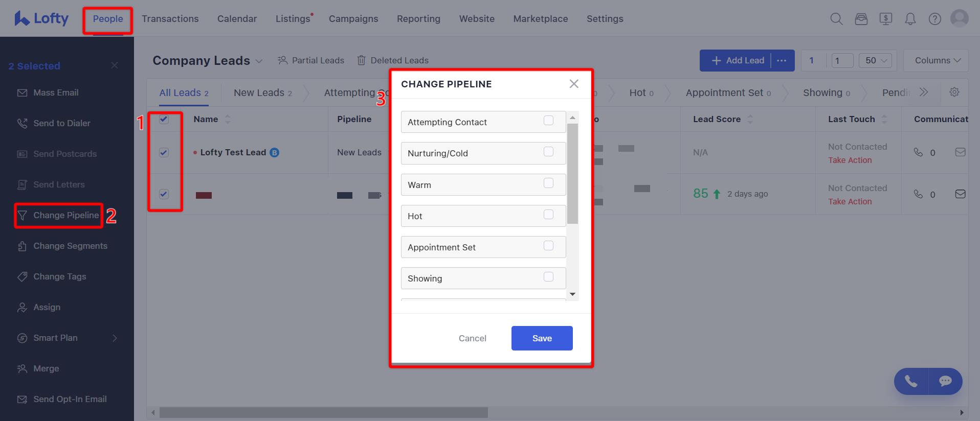Click floating chat bubble button
This screenshot has height=421, width=980.
coord(945,381)
